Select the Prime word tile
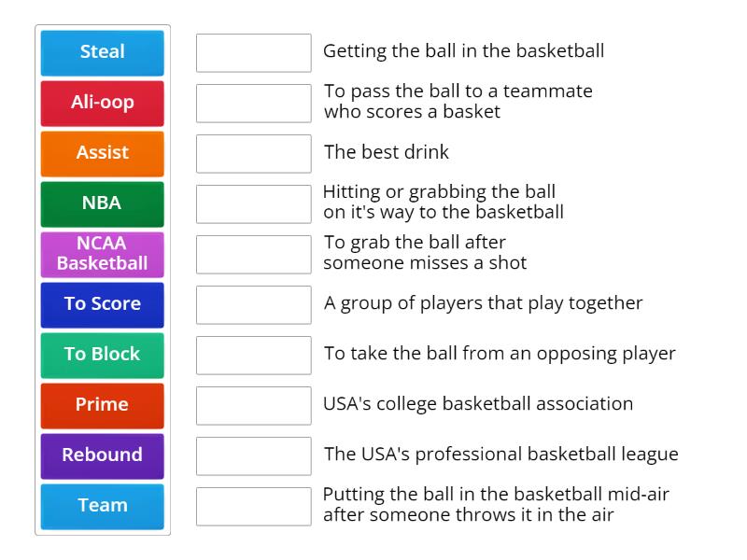 pyautogui.click(x=102, y=405)
